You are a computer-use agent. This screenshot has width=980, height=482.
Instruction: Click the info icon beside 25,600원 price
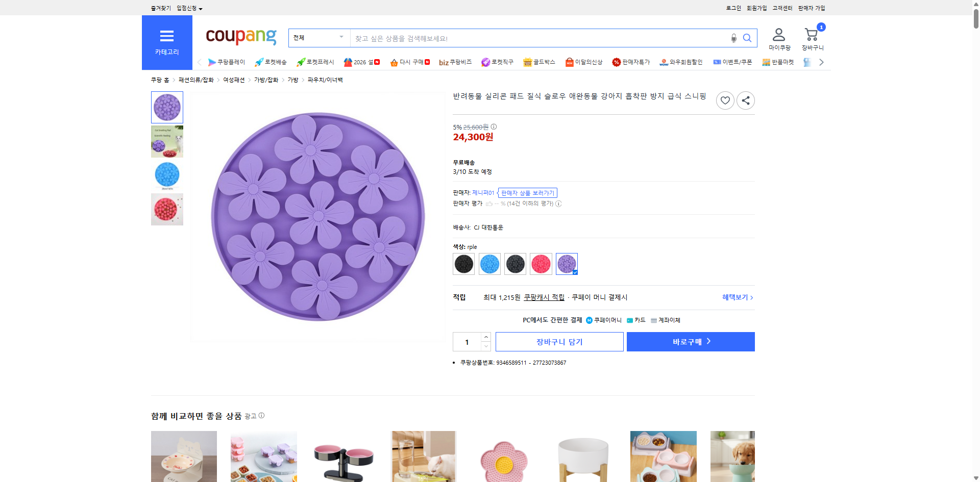pyautogui.click(x=493, y=127)
